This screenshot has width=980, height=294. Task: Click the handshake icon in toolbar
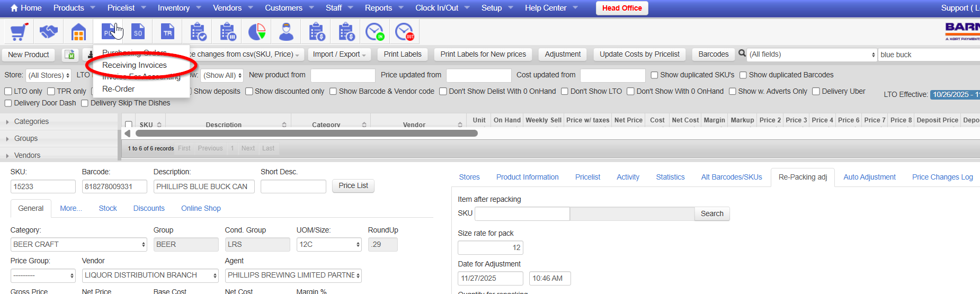[49, 32]
